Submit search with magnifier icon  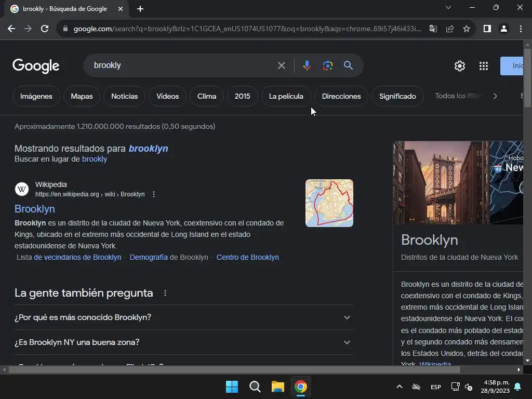pyautogui.click(x=348, y=65)
